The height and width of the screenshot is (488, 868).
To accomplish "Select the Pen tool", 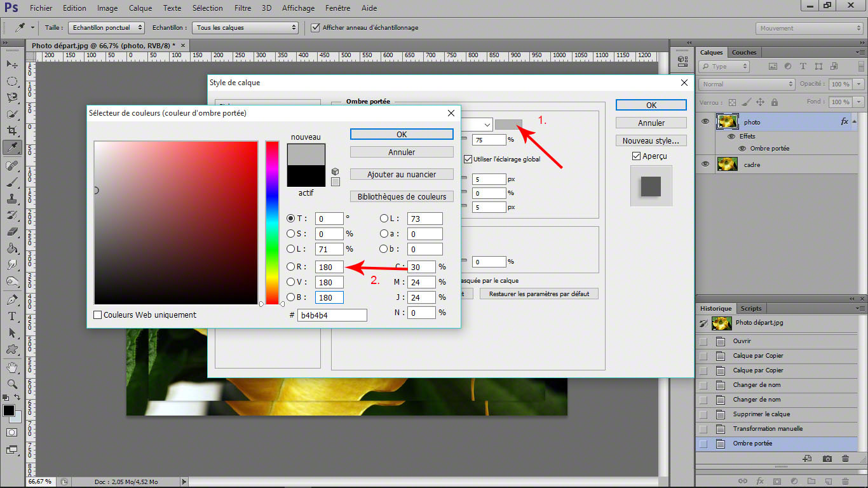I will pyautogui.click(x=12, y=299).
